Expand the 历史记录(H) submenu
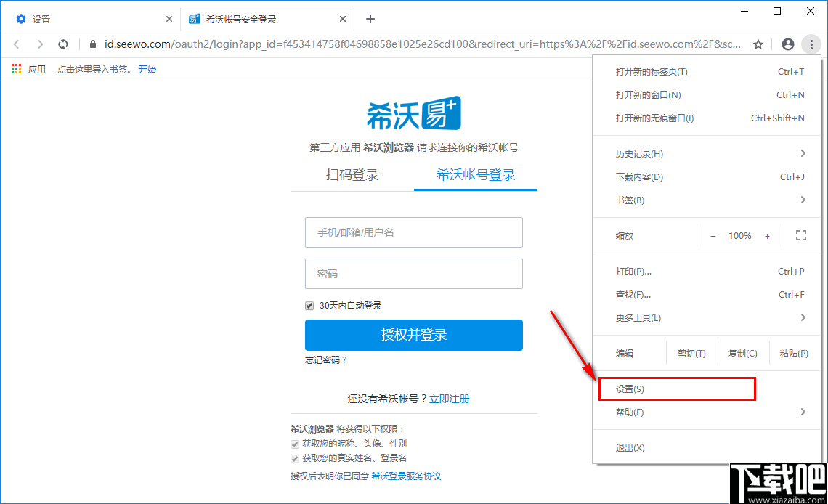This screenshot has height=504, width=828. (707, 153)
